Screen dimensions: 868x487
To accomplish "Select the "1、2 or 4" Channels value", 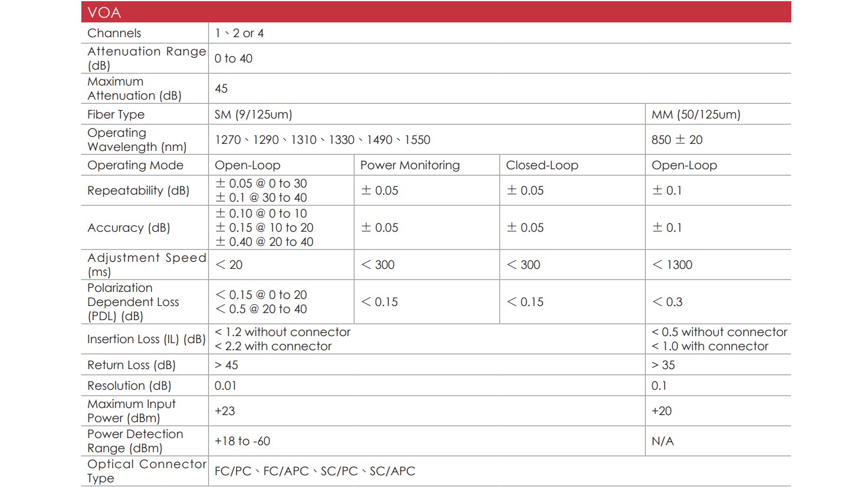I will tap(239, 34).
